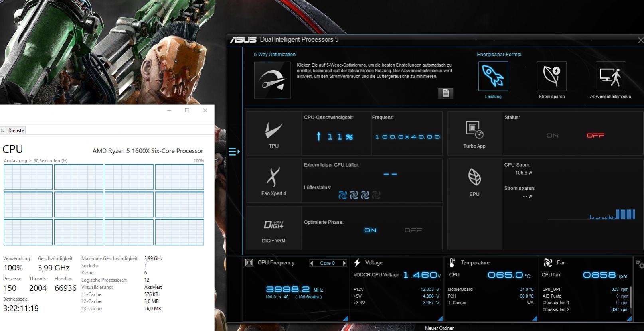Click the Energiespar-Formel heading
The width and height of the screenshot is (644, 331).
tap(499, 55)
